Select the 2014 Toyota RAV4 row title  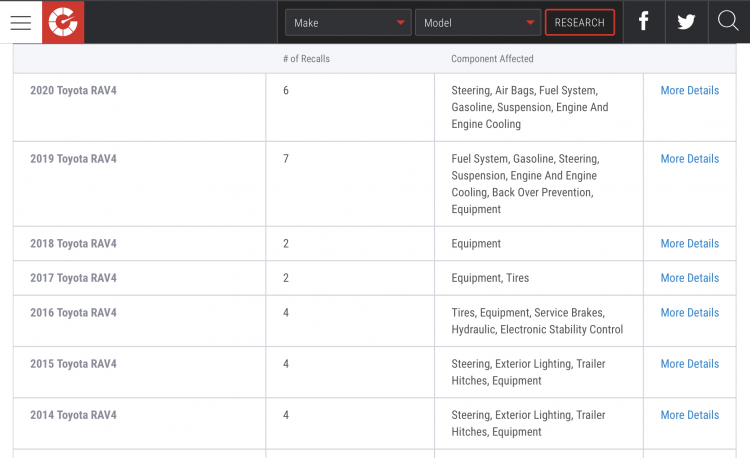click(x=73, y=415)
